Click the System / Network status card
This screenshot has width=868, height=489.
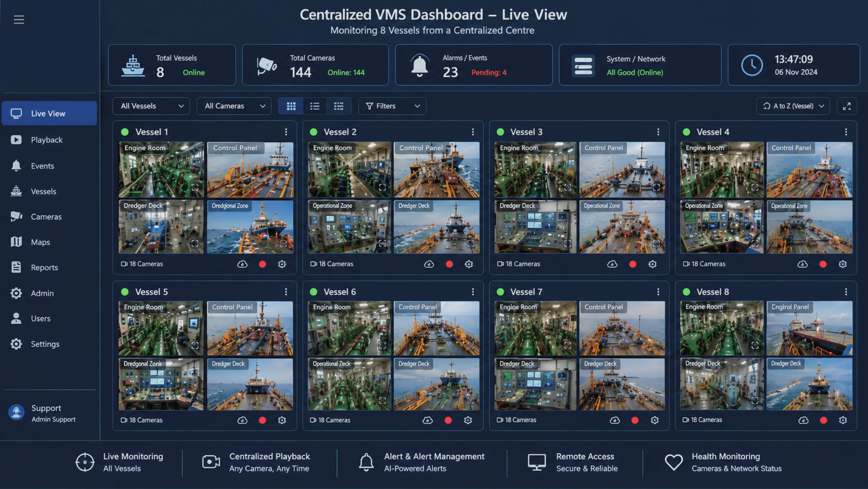pos(640,65)
